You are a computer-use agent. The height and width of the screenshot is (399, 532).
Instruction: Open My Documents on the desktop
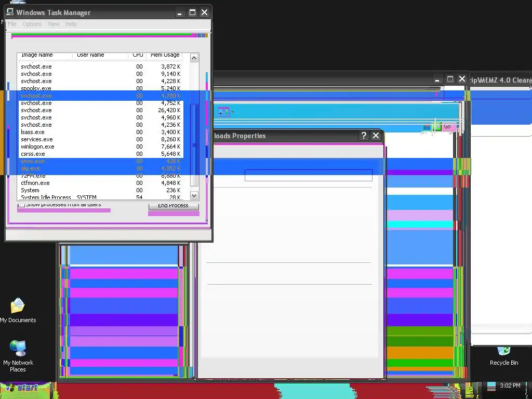18,310
